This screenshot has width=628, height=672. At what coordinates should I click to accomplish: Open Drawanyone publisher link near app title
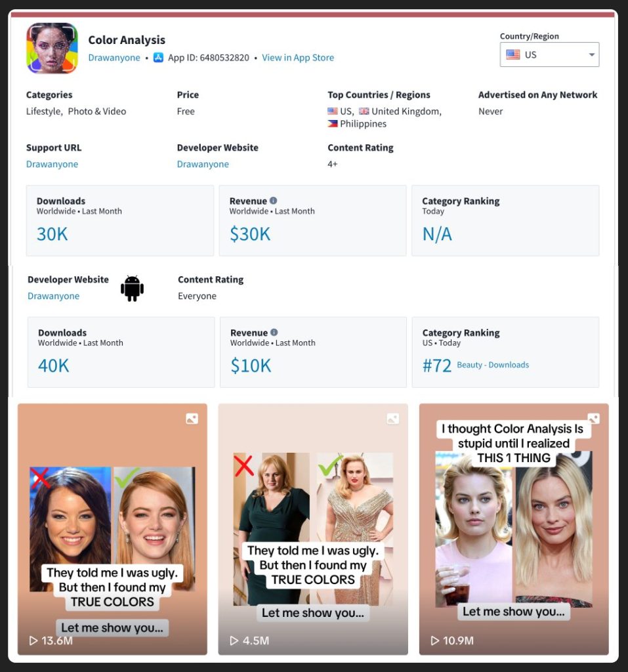pos(114,58)
